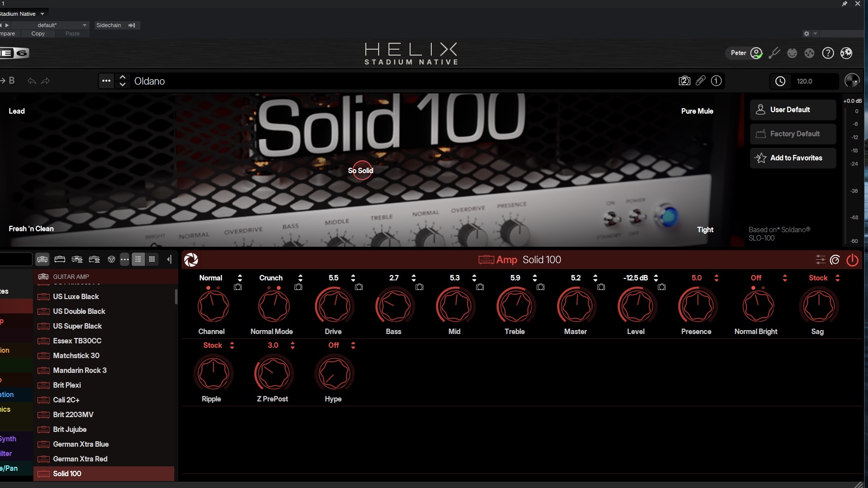
Task: Click the Paste button
Action: [x=72, y=34]
